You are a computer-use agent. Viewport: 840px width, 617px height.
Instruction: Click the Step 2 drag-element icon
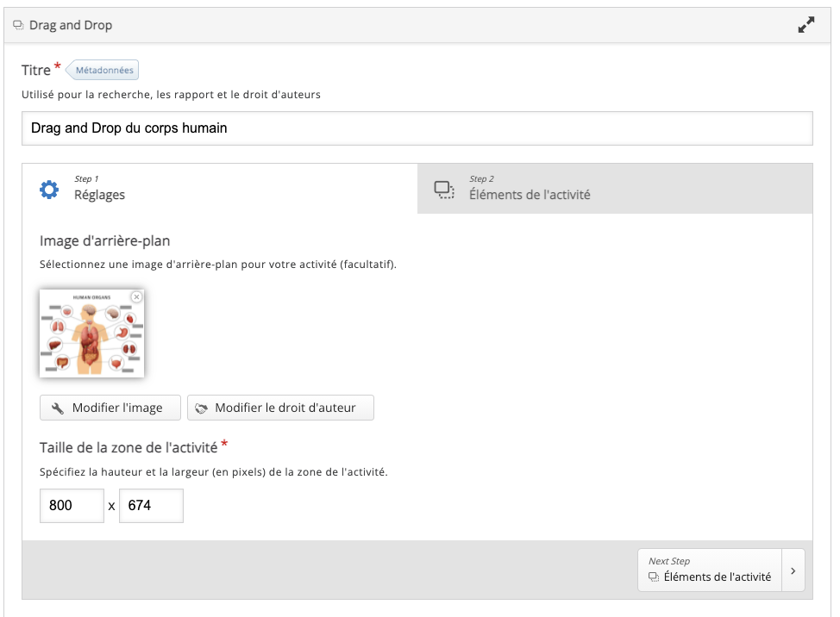(x=444, y=189)
